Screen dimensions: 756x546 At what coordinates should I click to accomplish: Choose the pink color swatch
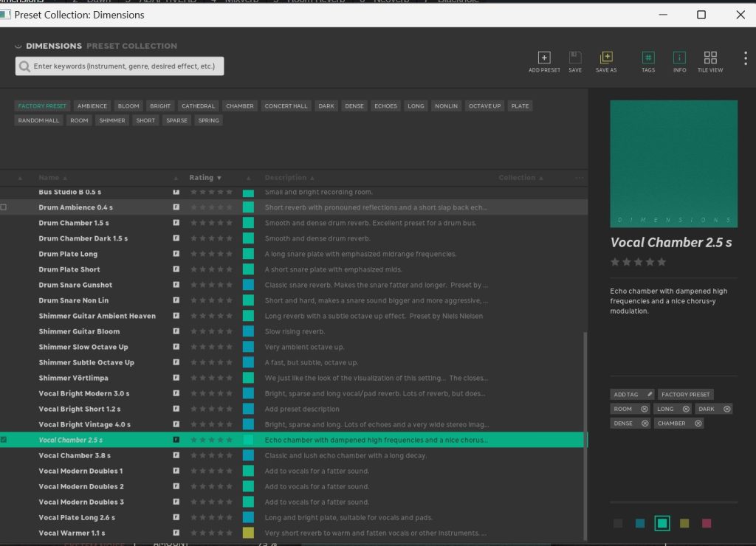pyautogui.click(x=707, y=523)
